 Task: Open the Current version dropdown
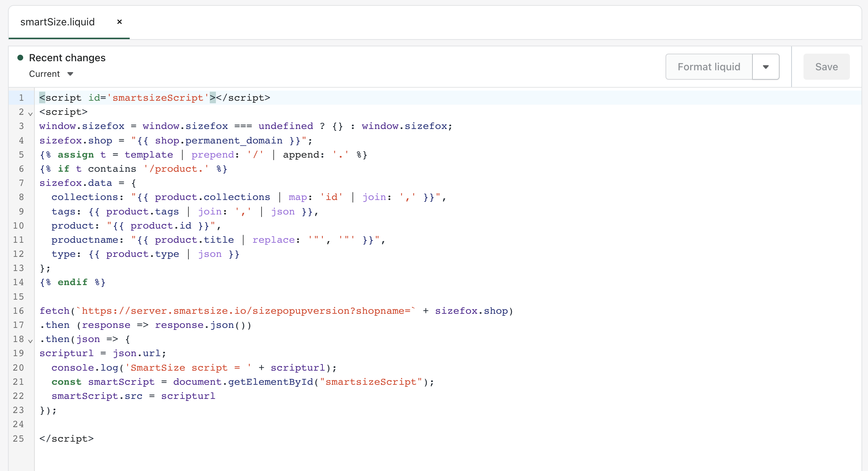(51, 74)
